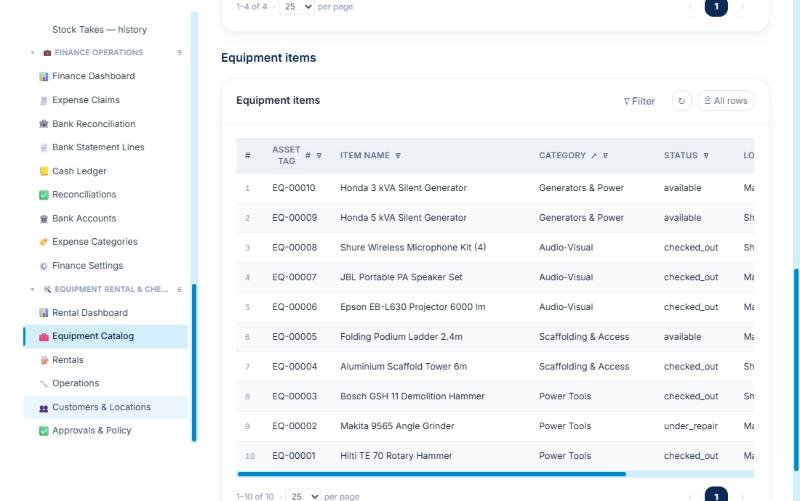Filter the Item Name column
This screenshot has height=501, width=800.
pyautogui.click(x=398, y=156)
